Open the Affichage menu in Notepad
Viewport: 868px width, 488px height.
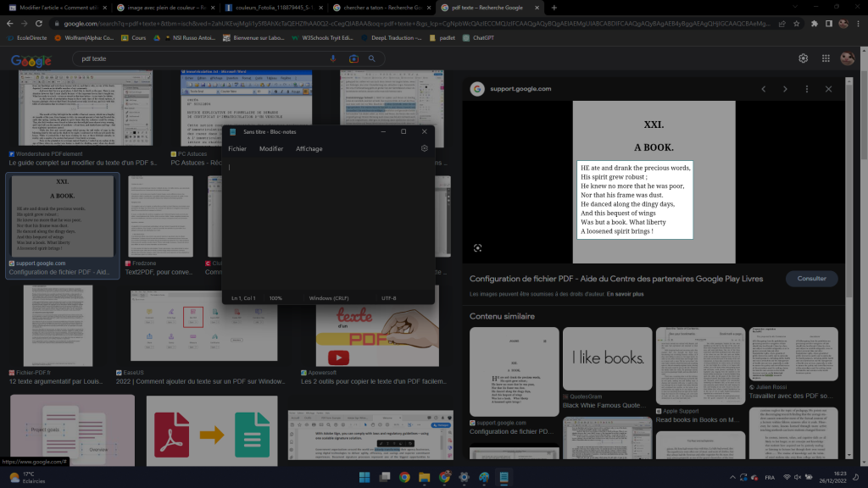coord(309,149)
